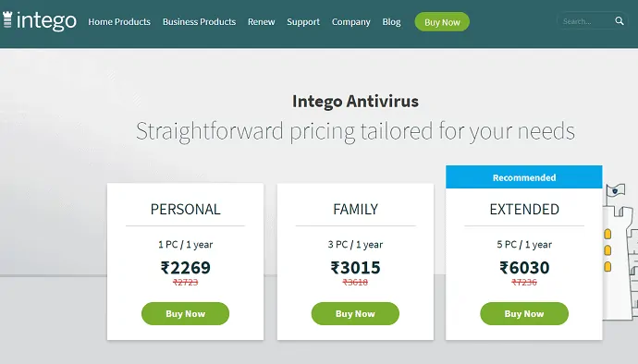Open the Business Products menu
Viewport: 638px width, 364px height.
(x=199, y=22)
